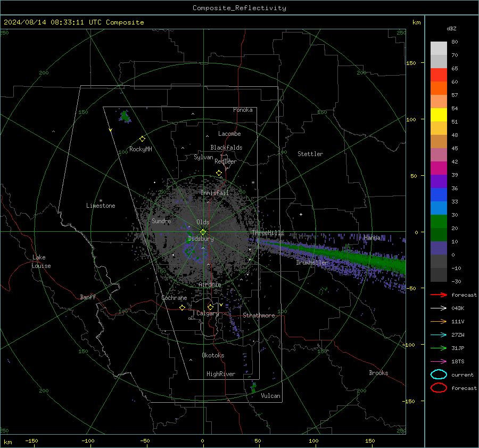This screenshot has height=448, width=479.
Task: Click the Brooks town label
Action: point(378,373)
